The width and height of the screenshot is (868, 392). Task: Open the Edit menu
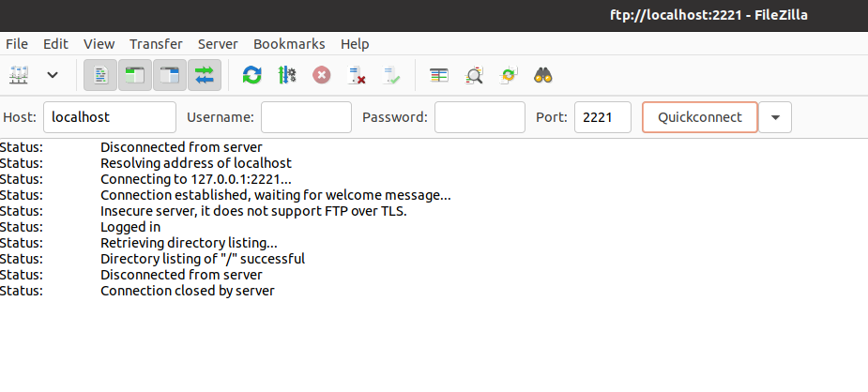56,44
